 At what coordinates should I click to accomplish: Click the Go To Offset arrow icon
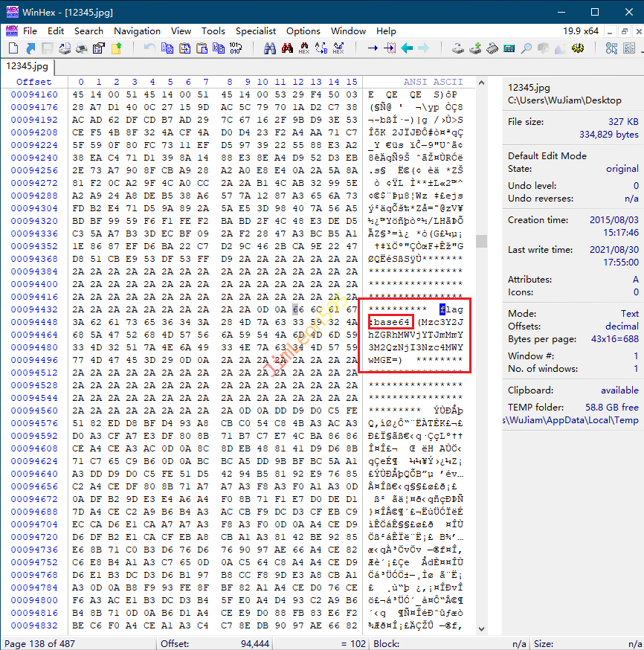point(373,48)
